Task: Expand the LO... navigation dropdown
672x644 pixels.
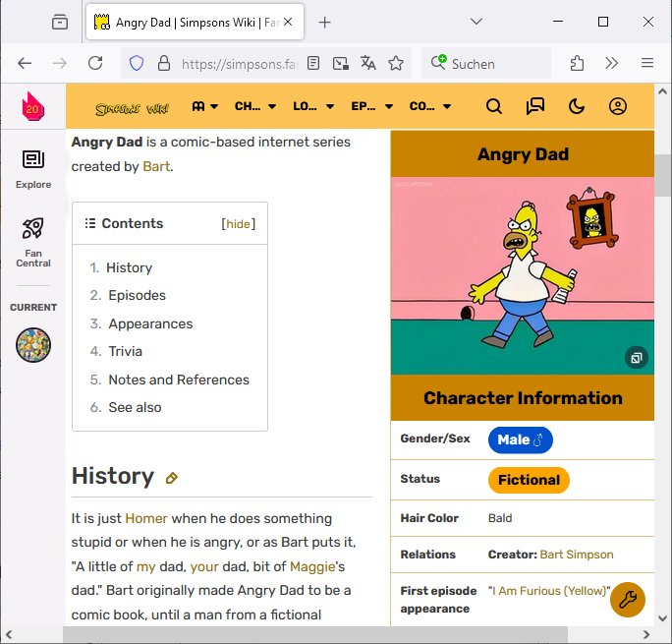Action: pyautogui.click(x=313, y=106)
